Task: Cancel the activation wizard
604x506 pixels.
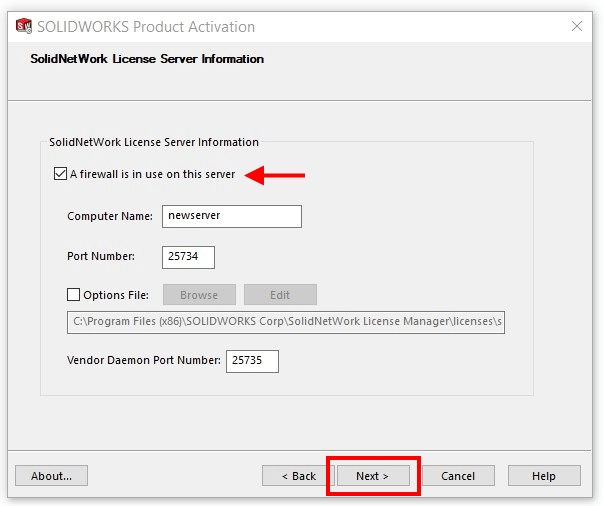Action: 458,476
